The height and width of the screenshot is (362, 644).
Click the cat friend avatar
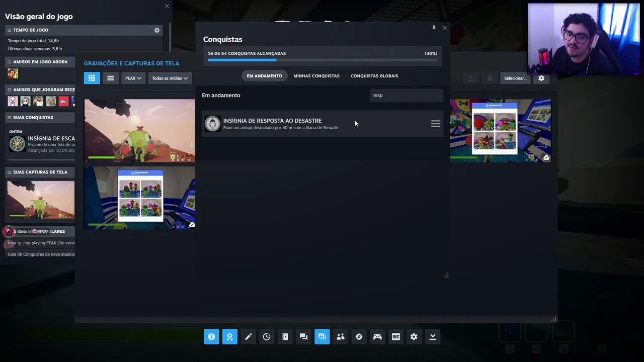[51, 101]
